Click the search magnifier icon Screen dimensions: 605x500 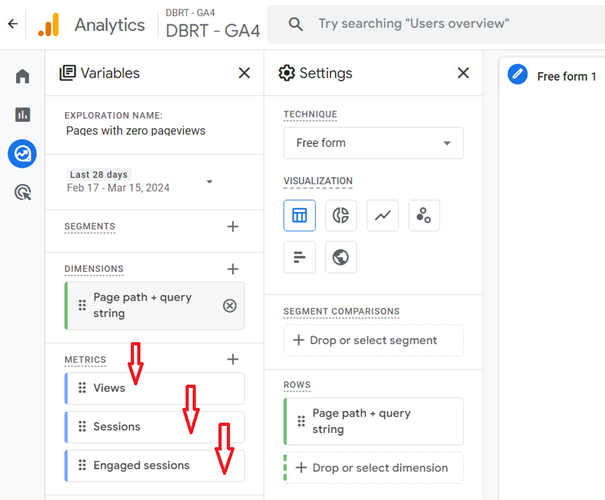pos(296,24)
